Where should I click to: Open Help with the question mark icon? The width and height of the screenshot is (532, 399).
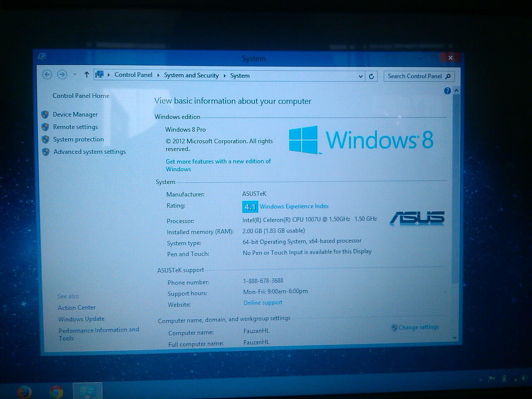447,91
